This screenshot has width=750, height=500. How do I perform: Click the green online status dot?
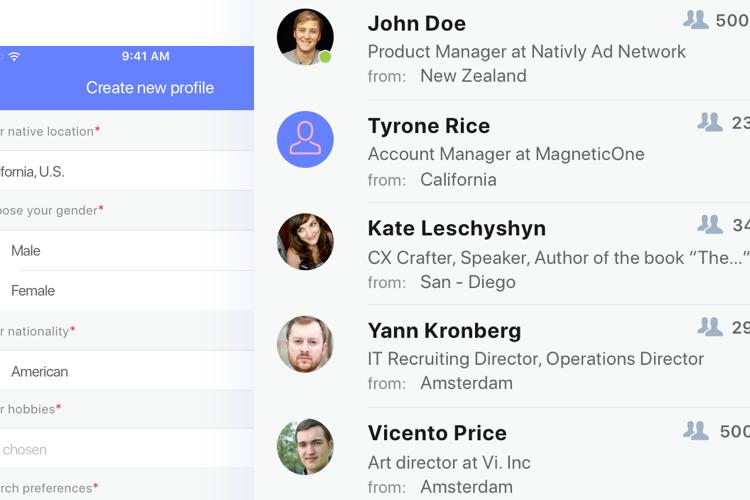[x=325, y=57]
